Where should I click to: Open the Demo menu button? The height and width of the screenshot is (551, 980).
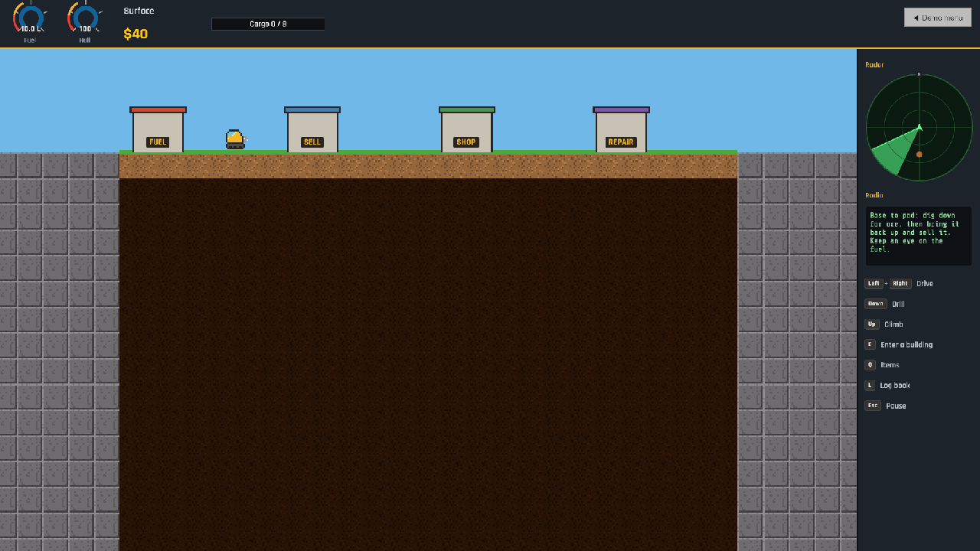click(937, 18)
